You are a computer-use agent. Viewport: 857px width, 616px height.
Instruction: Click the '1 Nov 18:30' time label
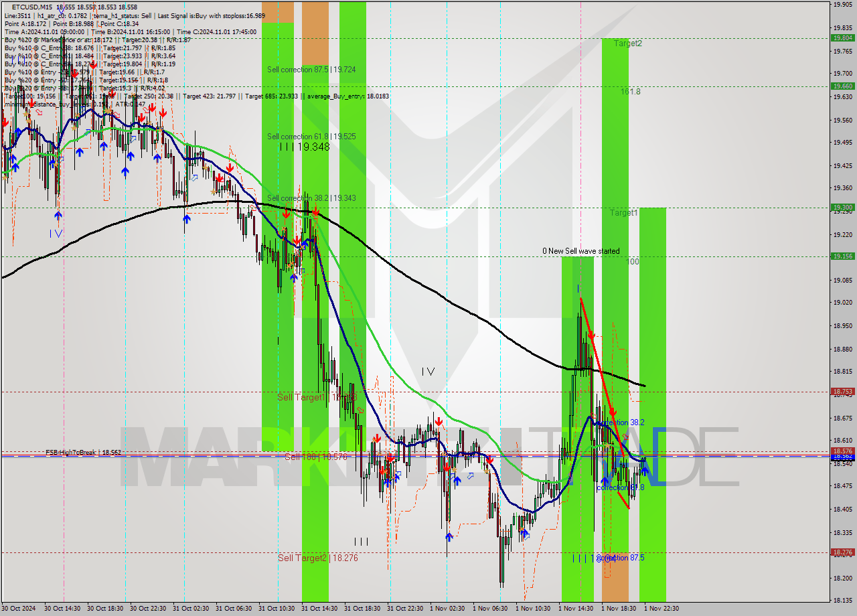(619, 609)
